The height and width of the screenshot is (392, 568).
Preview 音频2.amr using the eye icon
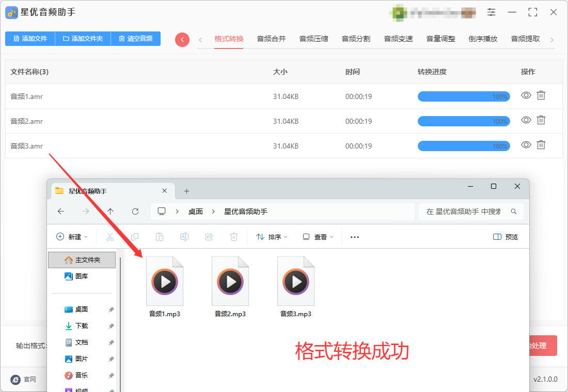click(x=526, y=120)
